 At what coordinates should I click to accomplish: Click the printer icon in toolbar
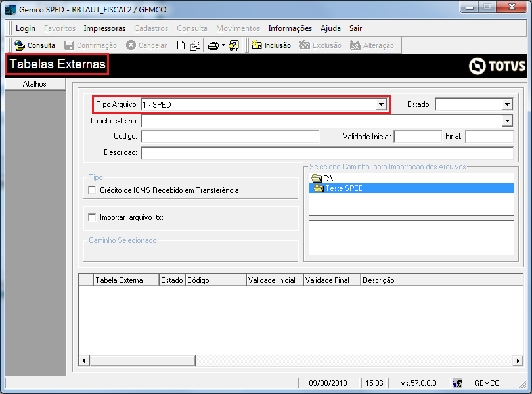coord(213,45)
